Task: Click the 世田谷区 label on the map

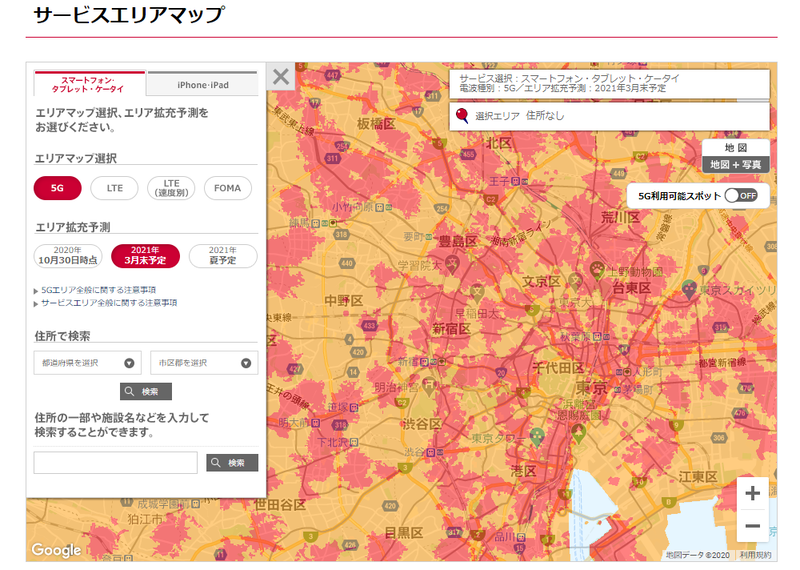Action: pos(280,505)
